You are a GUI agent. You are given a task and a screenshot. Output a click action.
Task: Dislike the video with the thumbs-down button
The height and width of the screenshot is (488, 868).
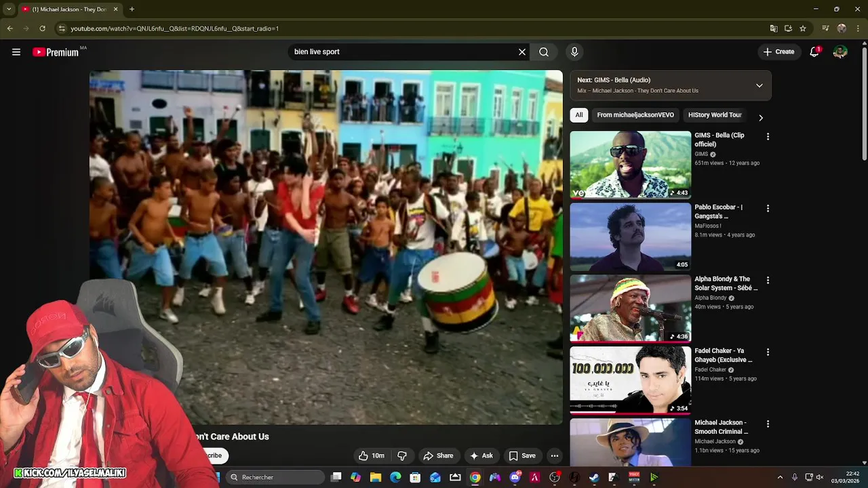[x=402, y=455]
